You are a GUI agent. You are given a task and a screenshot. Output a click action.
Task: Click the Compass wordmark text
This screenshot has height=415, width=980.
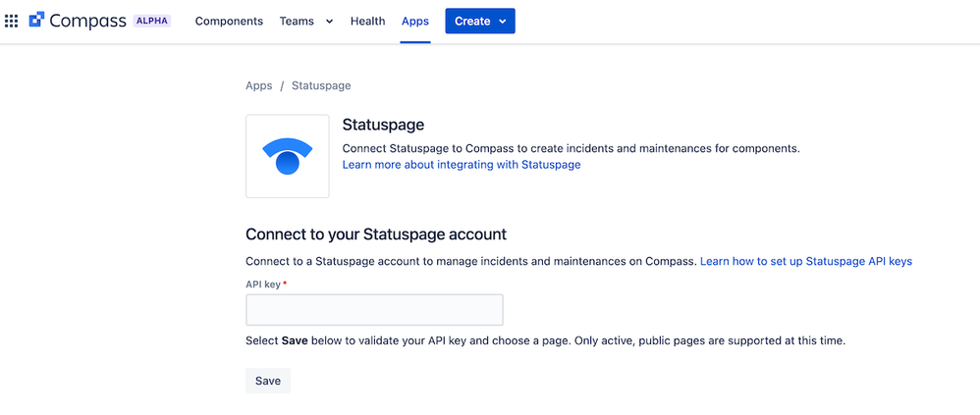click(x=88, y=21)
